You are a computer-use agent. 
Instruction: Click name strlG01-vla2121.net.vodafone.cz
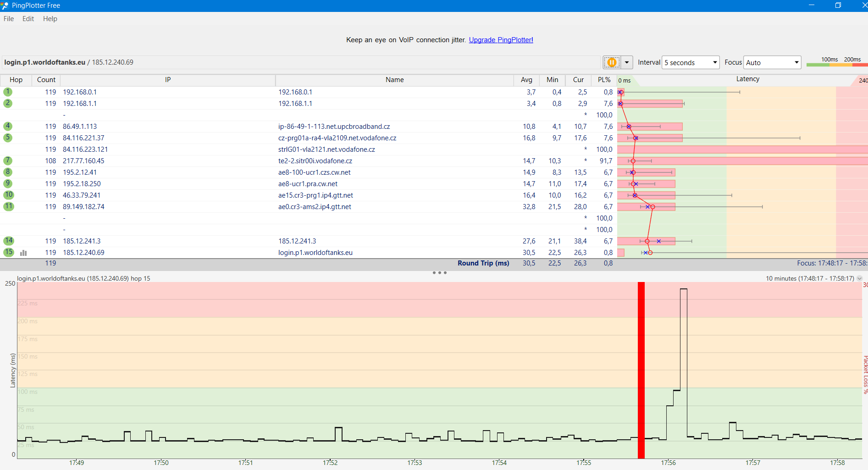coord(326,149)
